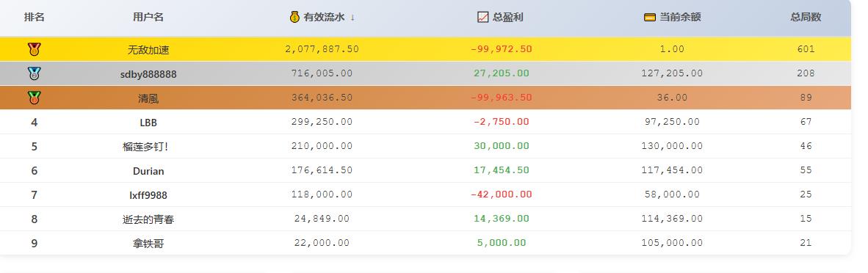Click profit value -99,963.50
The height and width of the screenshot is (273, 868).
click(x=501, y=98)
